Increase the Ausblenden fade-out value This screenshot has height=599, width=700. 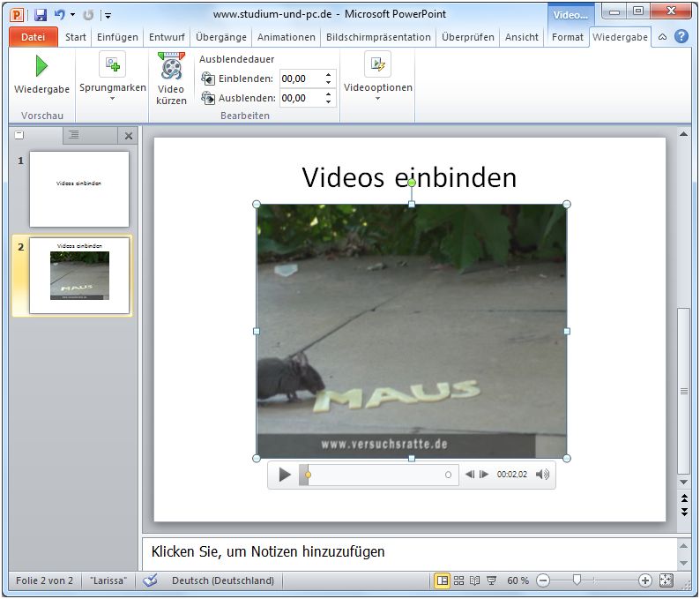coord(329,94)
